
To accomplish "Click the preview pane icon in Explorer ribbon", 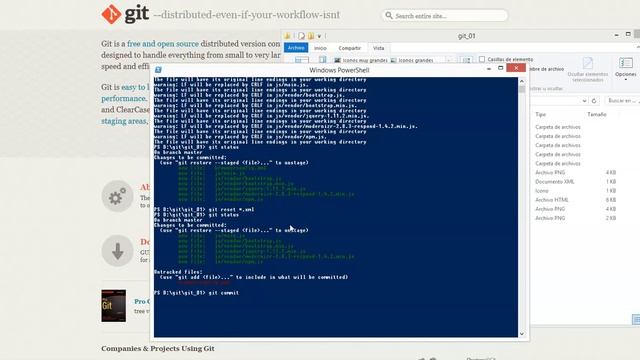I will coord(322,60).
